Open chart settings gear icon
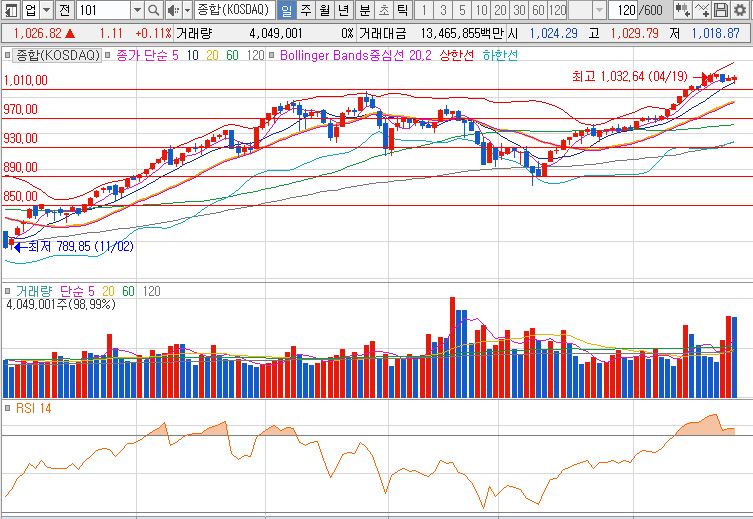 point(740,10)
